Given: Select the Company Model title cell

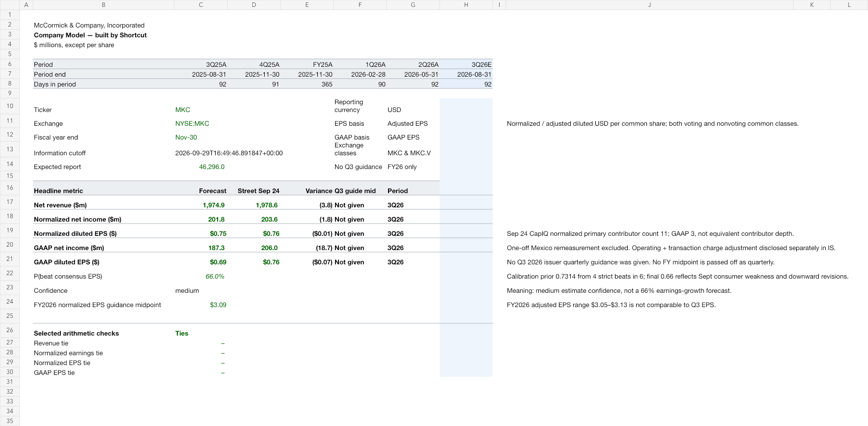Looking at the screenshot, I should coord(90,35).
